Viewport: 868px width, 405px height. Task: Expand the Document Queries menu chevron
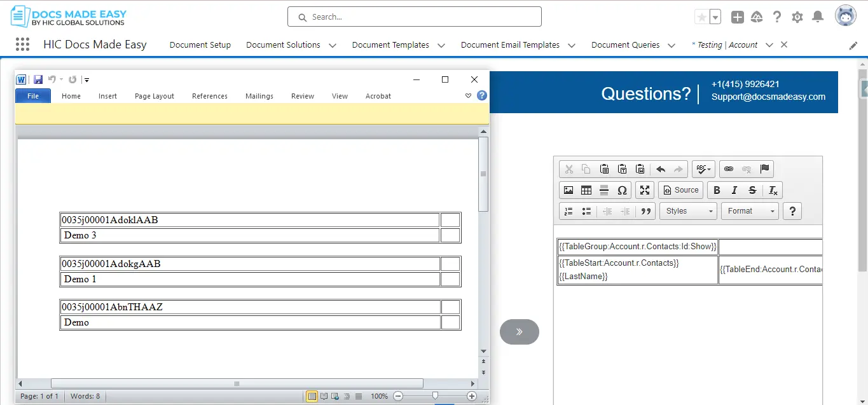click(672, 45)
